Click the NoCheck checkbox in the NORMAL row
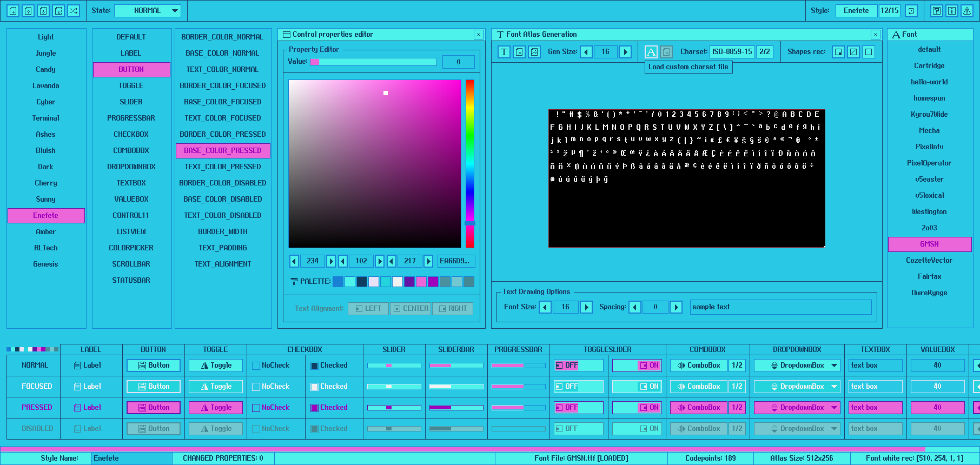This screenshot has width=980, height=465. (256, 366)
